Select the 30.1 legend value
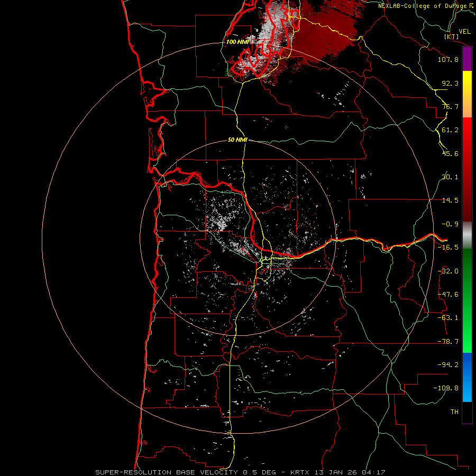The height and width of the screenshot is (476, 476). (x=450, y=177)
